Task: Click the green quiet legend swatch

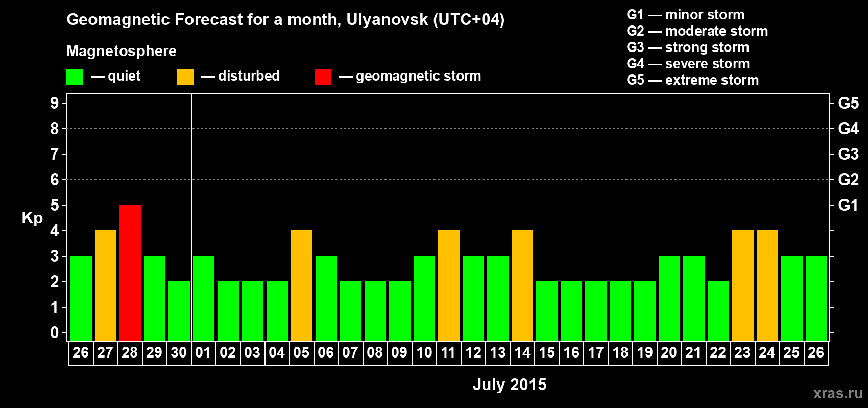Action: (75, 77)
